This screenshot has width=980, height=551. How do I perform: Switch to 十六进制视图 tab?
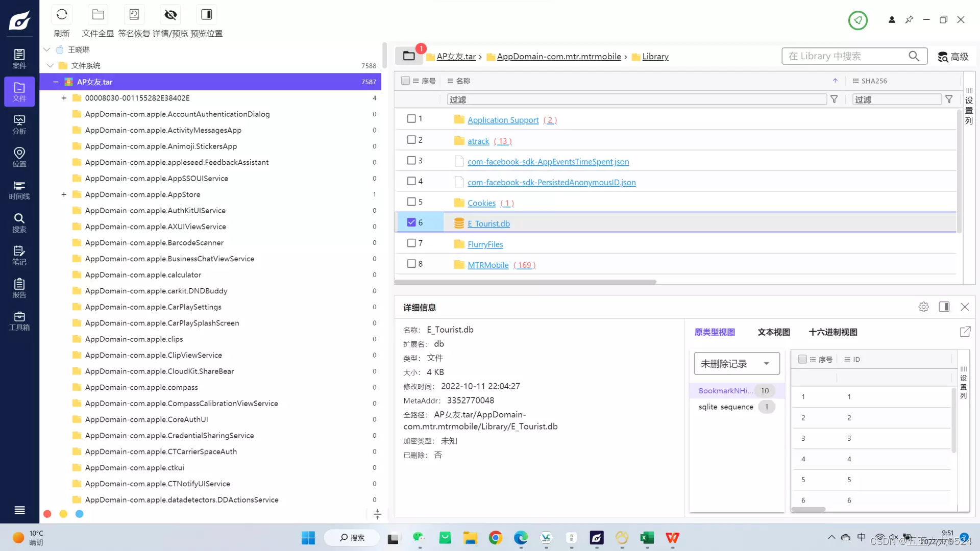(832, 332)
